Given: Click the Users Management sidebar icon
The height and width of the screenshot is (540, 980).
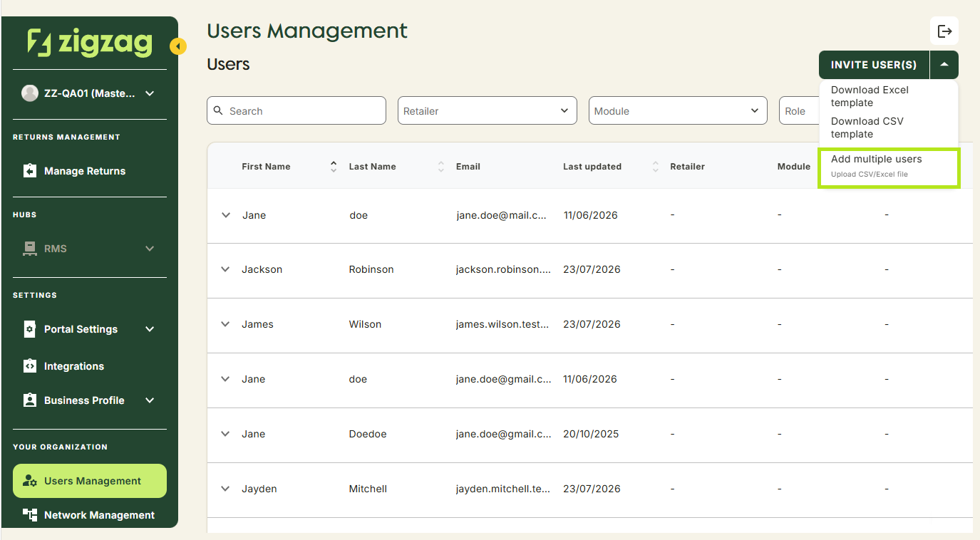Looking at the screenshot, I should click(30, 481).
